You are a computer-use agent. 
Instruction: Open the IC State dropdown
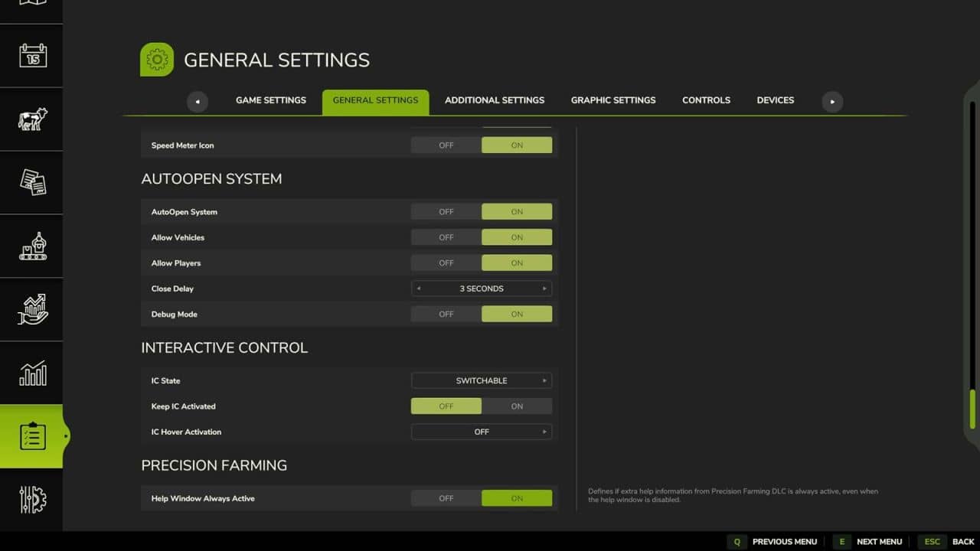click(481, 380)
